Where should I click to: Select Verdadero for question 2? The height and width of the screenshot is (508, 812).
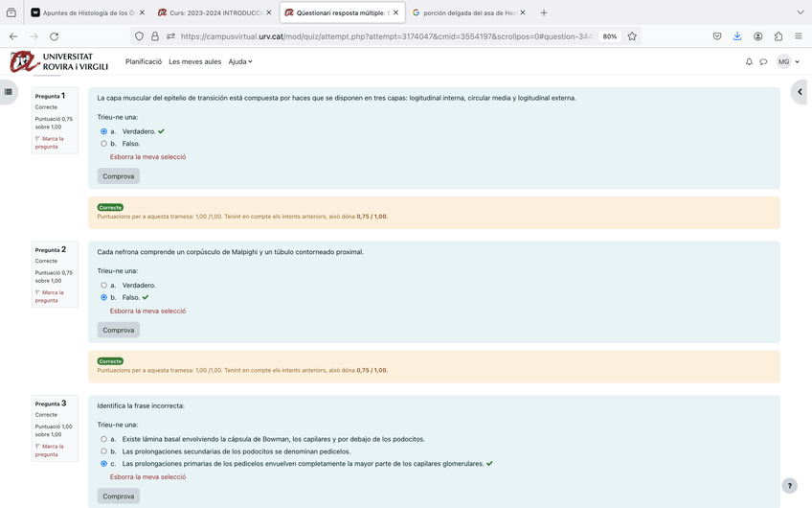pyautogui.click(x=103, y=285)
